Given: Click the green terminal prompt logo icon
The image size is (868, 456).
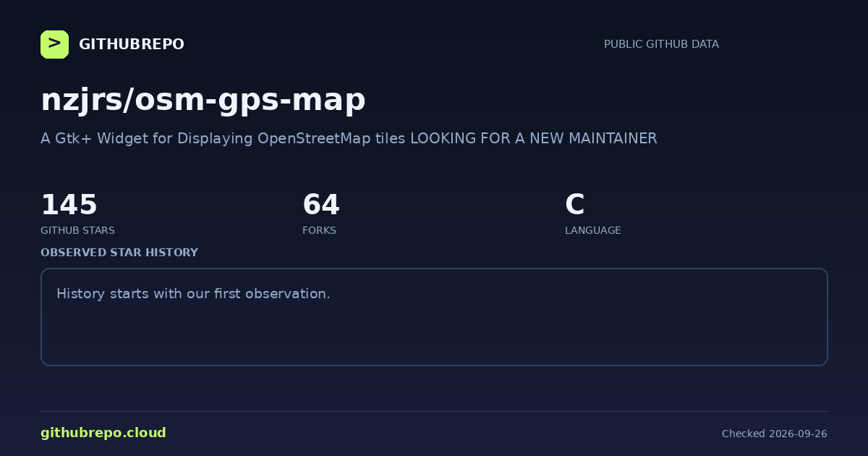Looking at the screenshot, I should click(x=54, y=44).
